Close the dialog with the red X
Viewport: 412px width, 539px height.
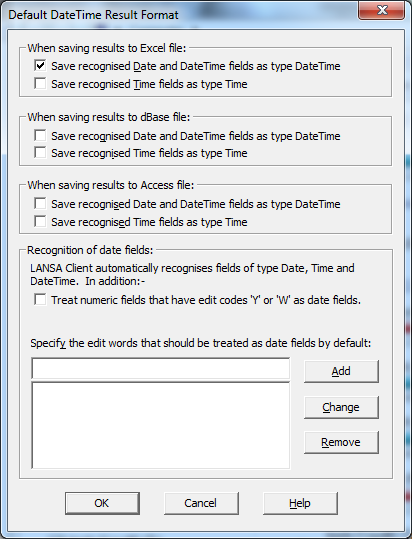381,11
